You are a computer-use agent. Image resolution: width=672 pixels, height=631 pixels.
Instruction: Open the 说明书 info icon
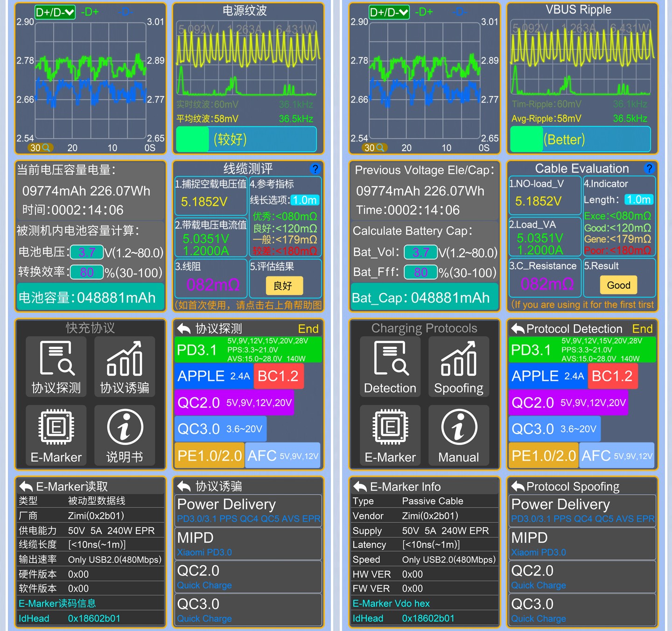pyautogui.click(x=125, y=435)
